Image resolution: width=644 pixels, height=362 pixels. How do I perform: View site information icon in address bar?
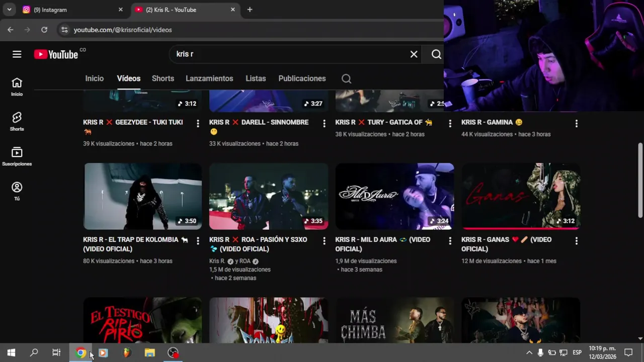64,30
